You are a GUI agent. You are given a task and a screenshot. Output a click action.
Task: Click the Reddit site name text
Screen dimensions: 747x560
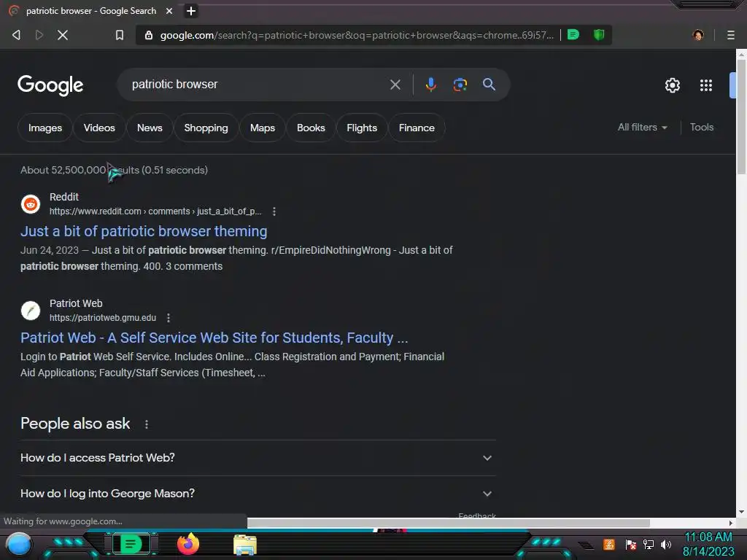pos(64,197)
